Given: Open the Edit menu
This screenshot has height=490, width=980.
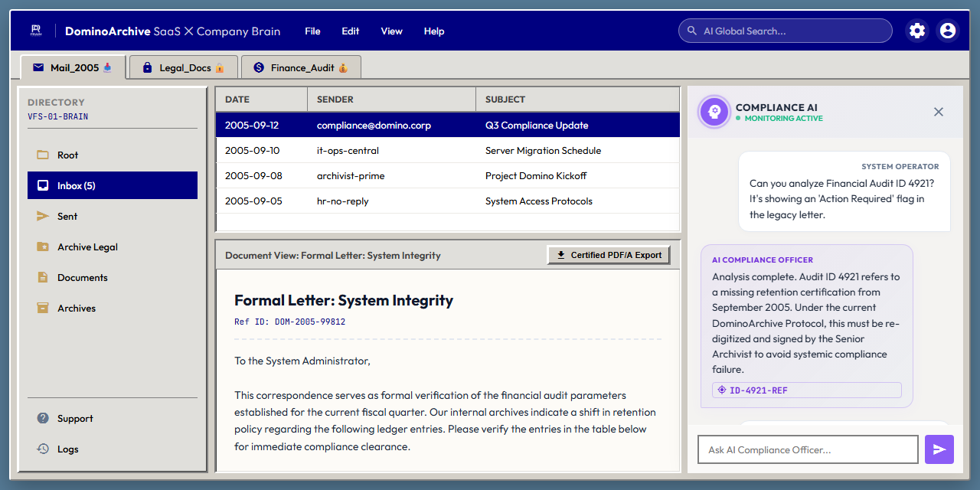Looking at the screenshot, I should point(351,31).
